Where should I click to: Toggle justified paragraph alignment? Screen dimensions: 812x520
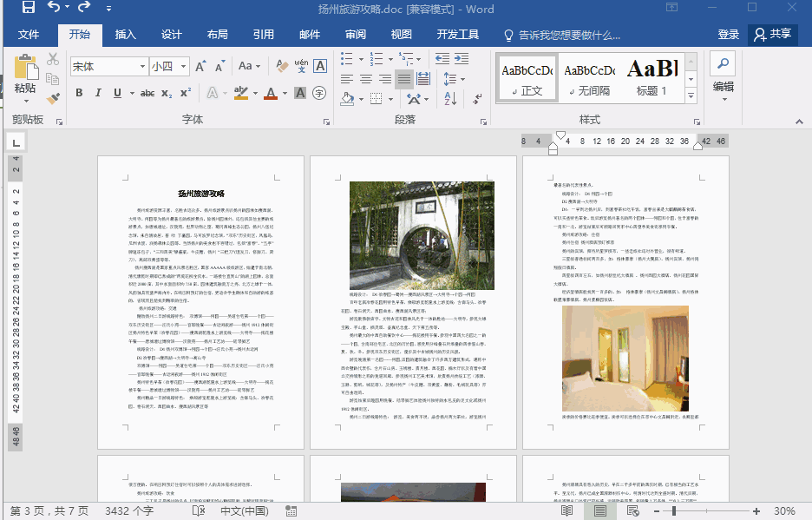(404, 79)
